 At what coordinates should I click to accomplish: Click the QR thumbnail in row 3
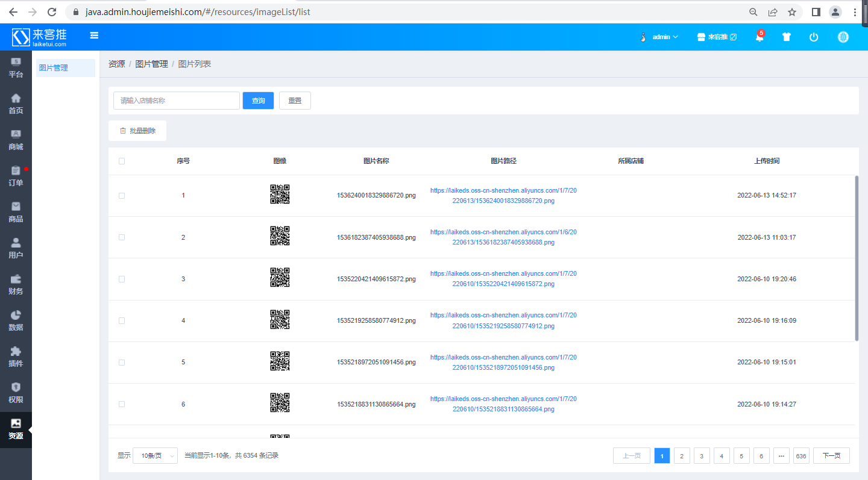[280, 278]
